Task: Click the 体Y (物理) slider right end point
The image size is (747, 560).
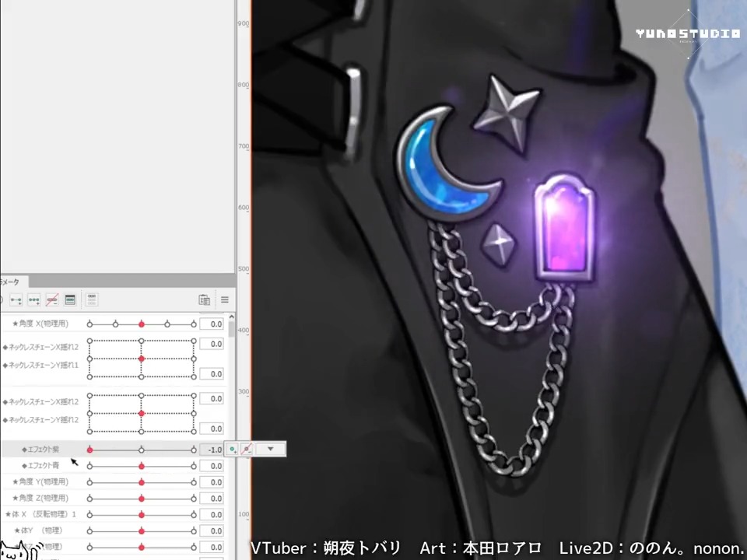Action: tap(194, 531)
